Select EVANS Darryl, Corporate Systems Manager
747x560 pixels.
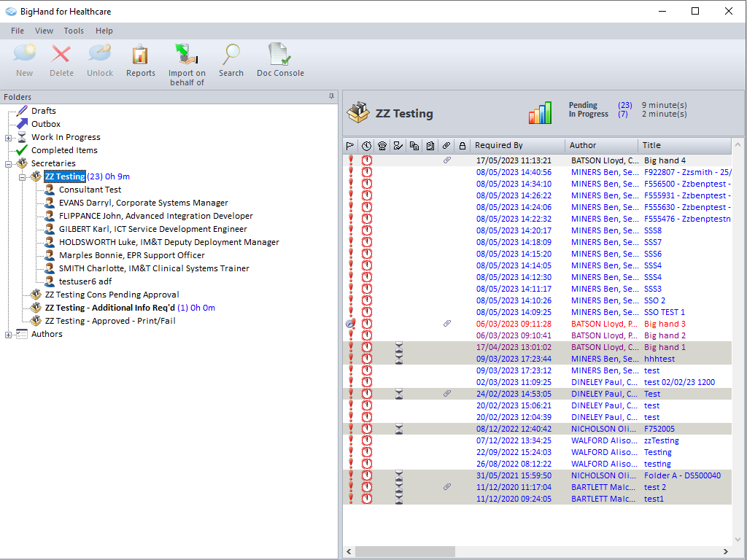tap(144, 203)
